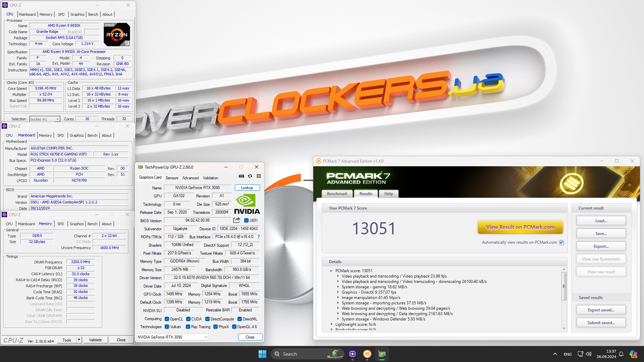Image resolution: width=644 pixels, height=362 pixels.
Task: Click the ENG language indicator
Action: (x=568, y=354)
